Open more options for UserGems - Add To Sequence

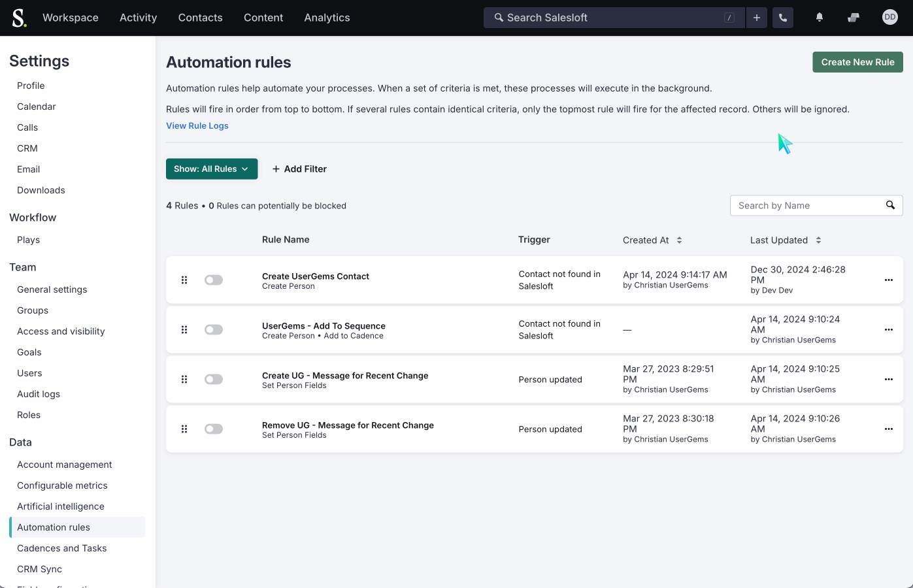pos(889,329)
